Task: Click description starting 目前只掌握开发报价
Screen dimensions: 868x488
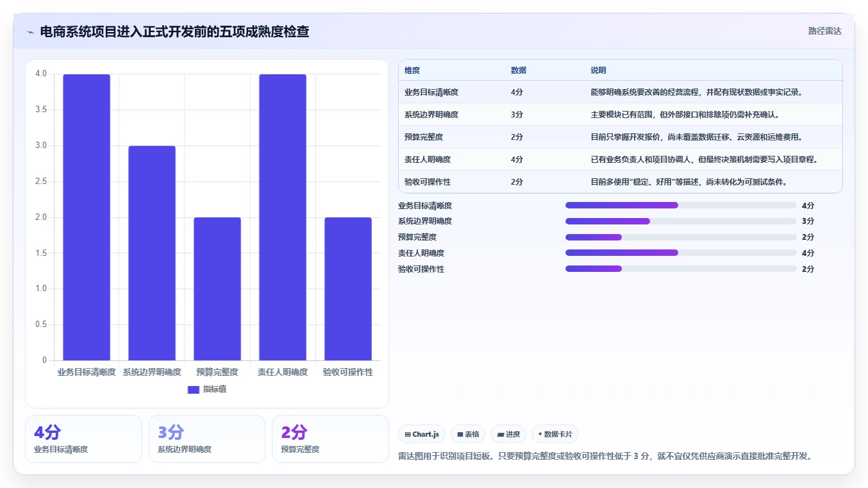Action: [x=696, y=137]
